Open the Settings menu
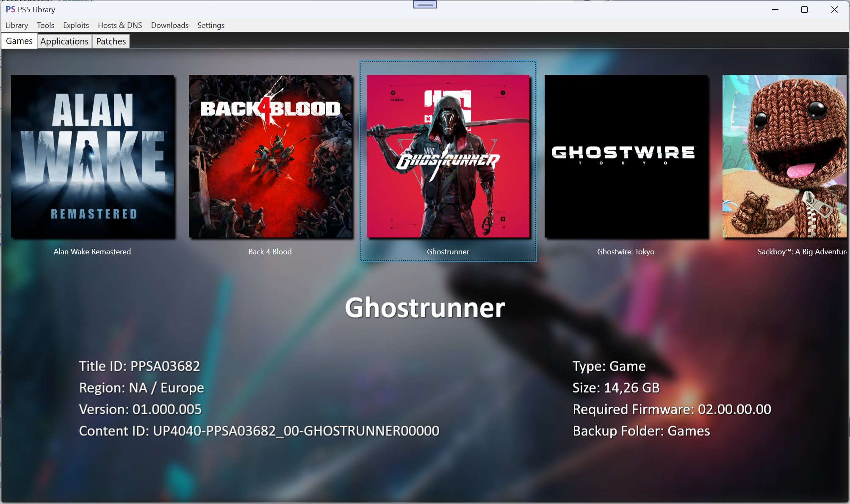The height and width of the screenshot is (504, 850). 210,25
